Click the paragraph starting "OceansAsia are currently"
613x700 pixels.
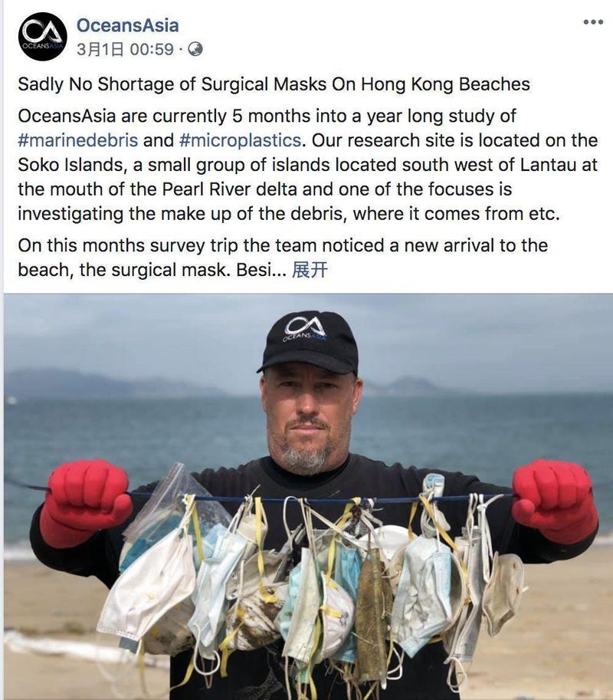(x=307, y=165)
